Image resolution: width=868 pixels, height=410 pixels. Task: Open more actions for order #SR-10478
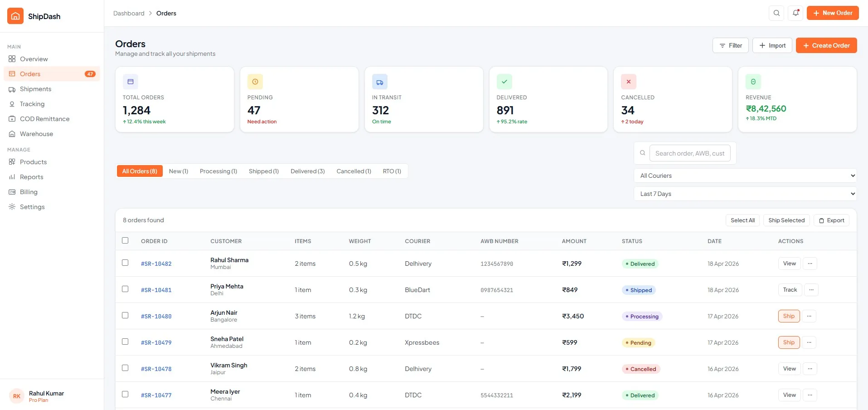tap(810, 369)
